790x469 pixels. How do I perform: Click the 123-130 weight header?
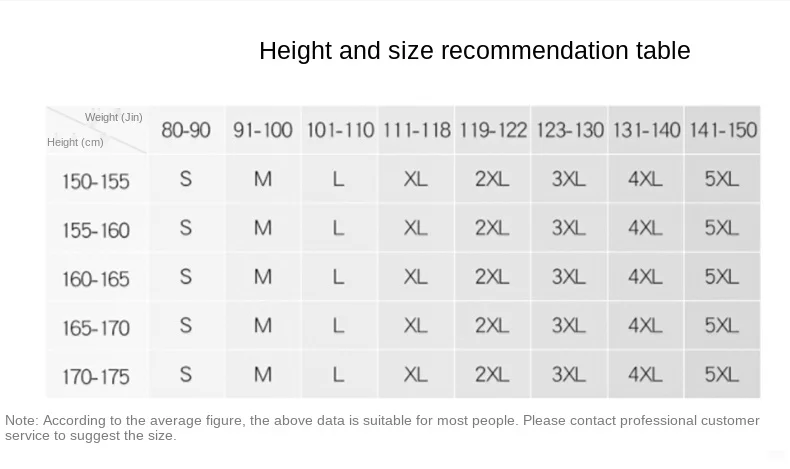570,130
